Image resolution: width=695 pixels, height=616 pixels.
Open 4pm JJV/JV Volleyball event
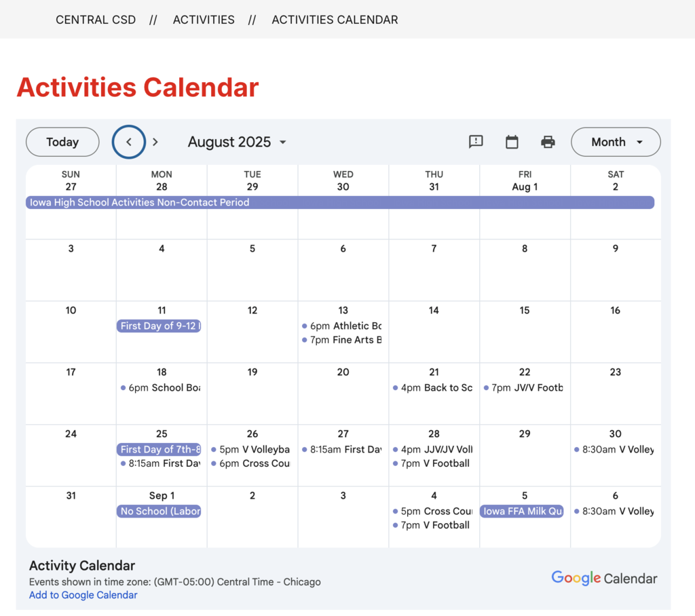point(432,449)
